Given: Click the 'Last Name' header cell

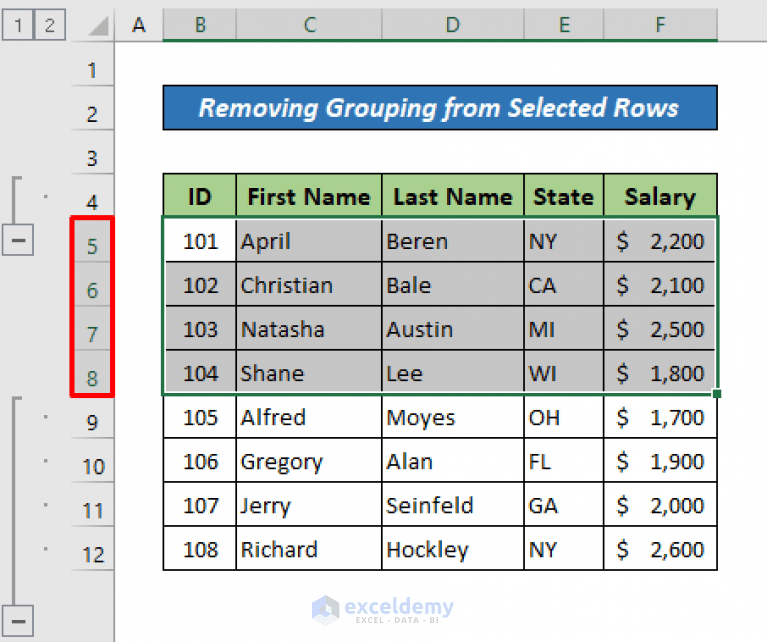Looking at the screenshot, I should (453, 195).
